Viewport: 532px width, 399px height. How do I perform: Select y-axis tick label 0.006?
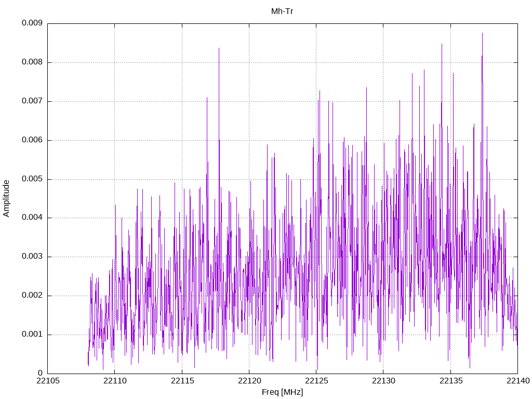(x=32, y=140)
